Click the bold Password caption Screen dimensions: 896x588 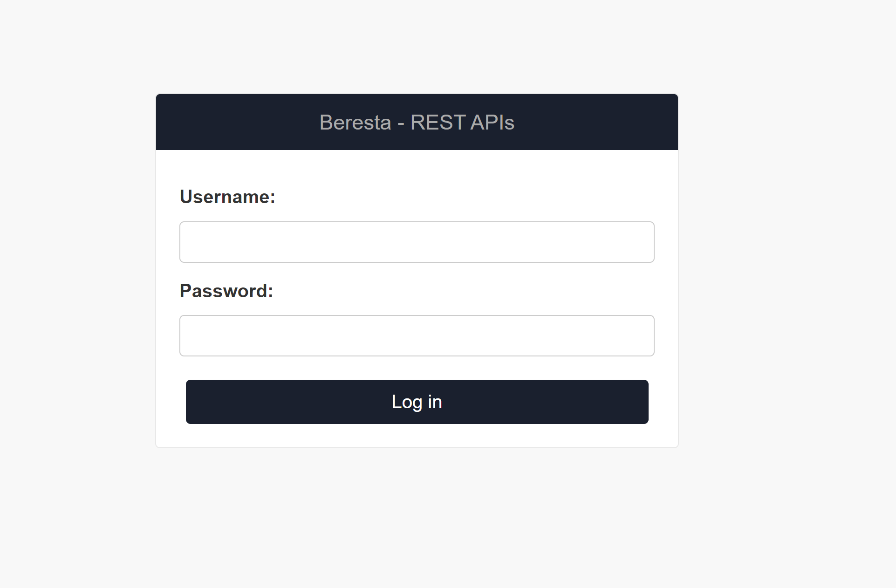pyautogui.click(x=226, y=291)
